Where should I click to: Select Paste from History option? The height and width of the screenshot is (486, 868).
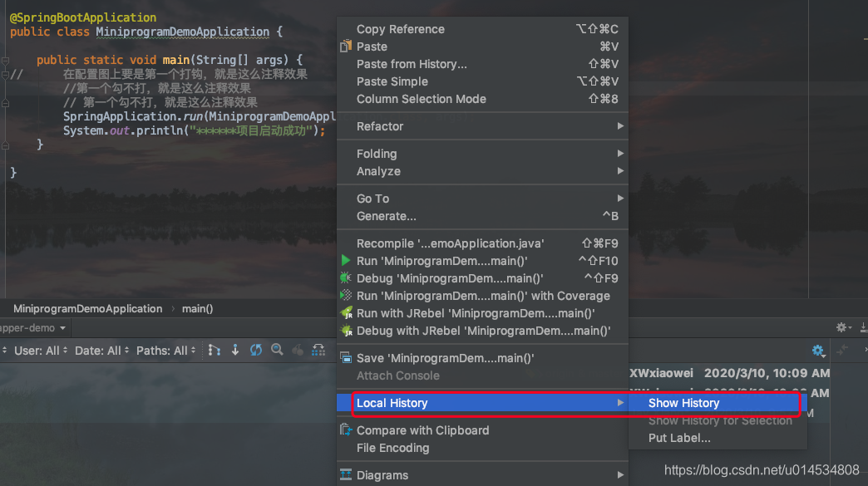[x=482, y=64]
